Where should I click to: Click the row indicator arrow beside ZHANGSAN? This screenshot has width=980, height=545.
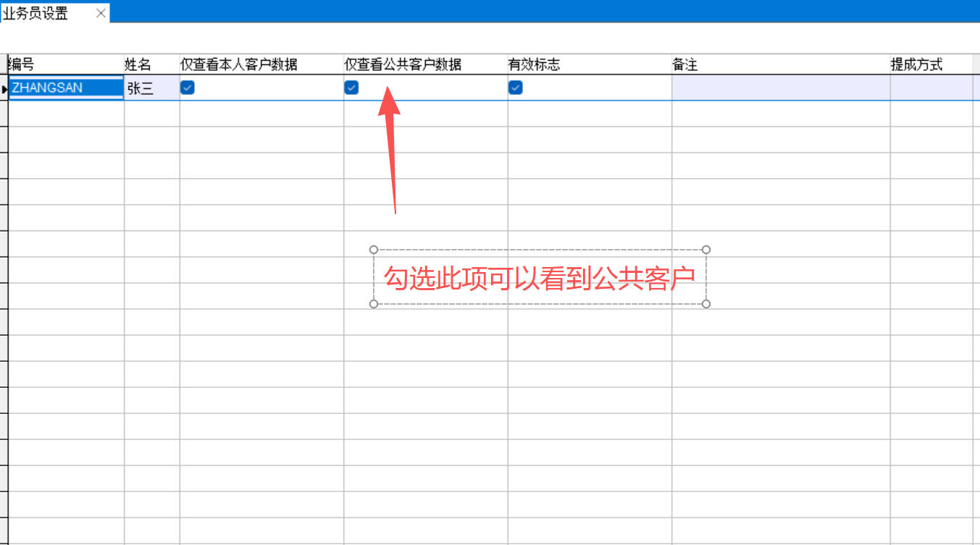point(4,88)
